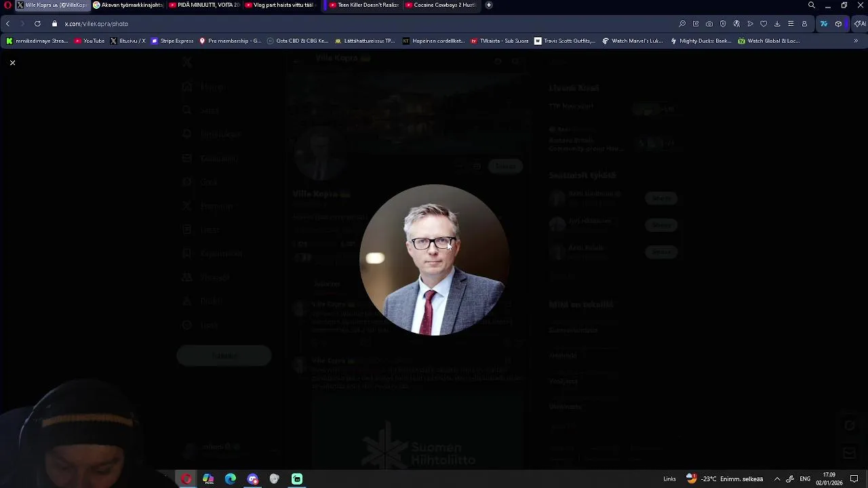Search tabs with the magnifier in title bar
Viewport: 868px width, 488px height.
pyautogui.click(x=812, y=5)
